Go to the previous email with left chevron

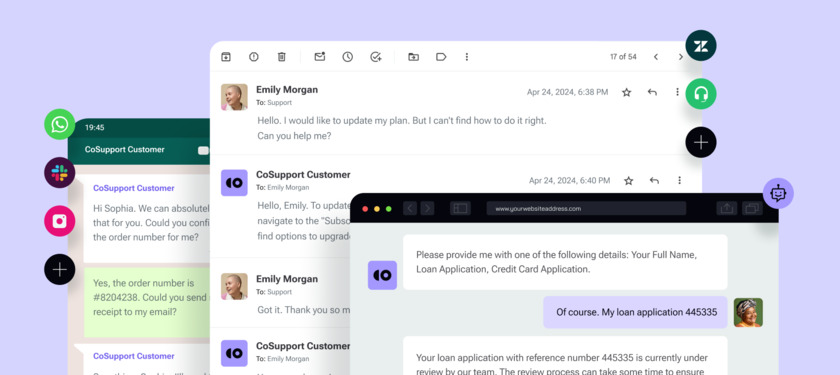pyautogui.click(x=656, y=57)
